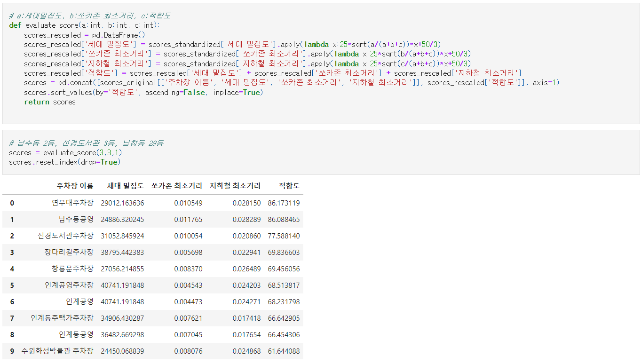Select the '세대 밀집도' table column header

(x=126, y=186)
